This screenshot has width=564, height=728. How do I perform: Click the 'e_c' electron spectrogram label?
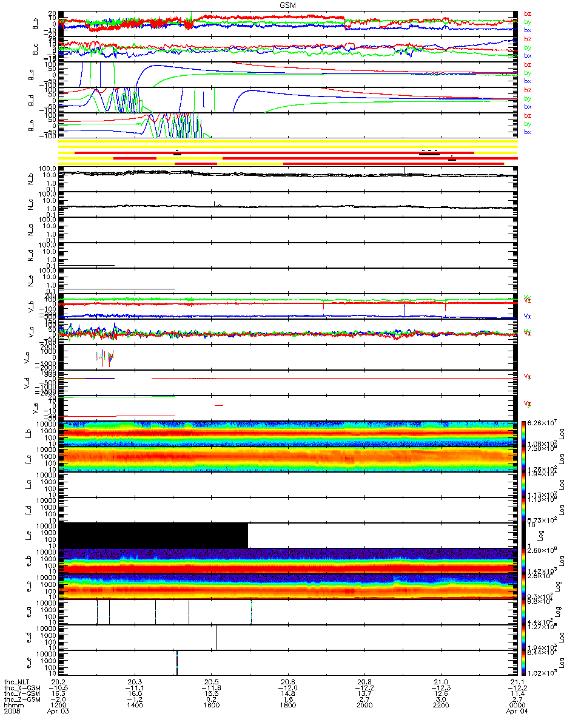click(x=29, y=586)
